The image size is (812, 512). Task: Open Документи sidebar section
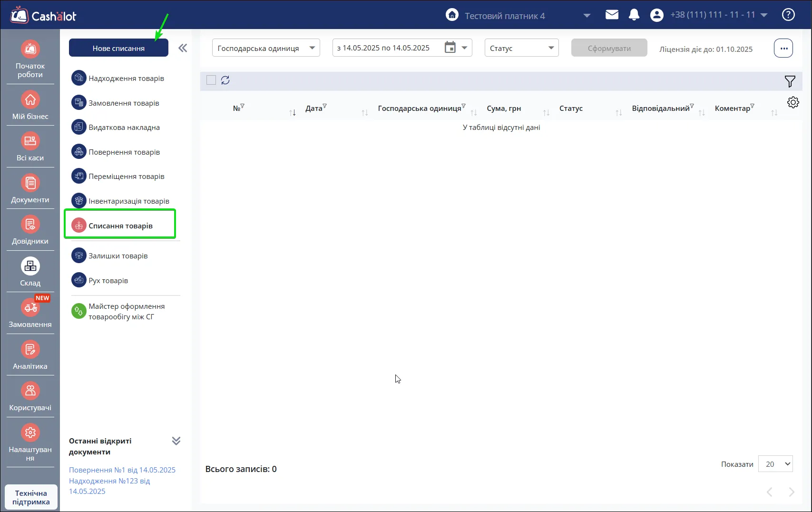[30, 189]
